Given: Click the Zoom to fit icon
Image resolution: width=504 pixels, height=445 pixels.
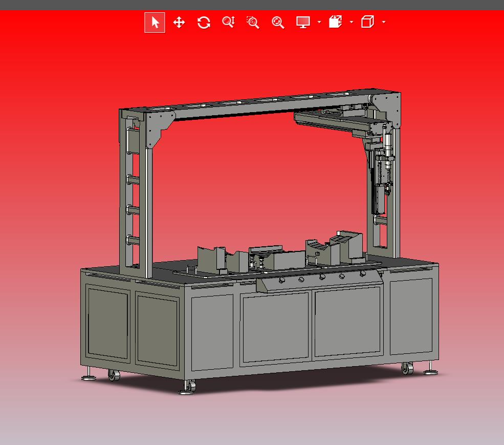Looking at the screenshot, I should tap(278, 23).
